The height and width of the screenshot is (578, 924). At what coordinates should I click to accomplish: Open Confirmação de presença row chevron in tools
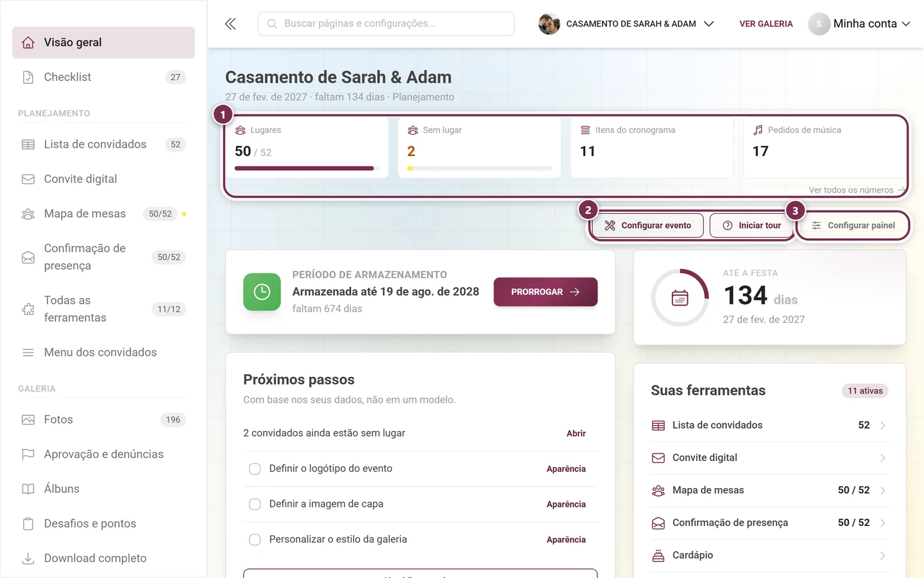click(883, 523)
